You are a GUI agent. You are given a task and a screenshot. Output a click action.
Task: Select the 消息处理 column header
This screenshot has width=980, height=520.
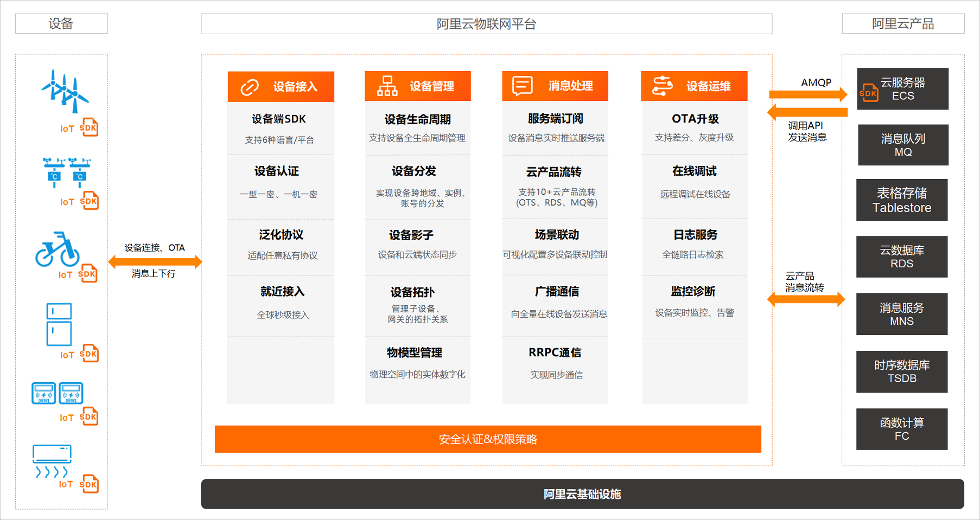click(555, 86)
